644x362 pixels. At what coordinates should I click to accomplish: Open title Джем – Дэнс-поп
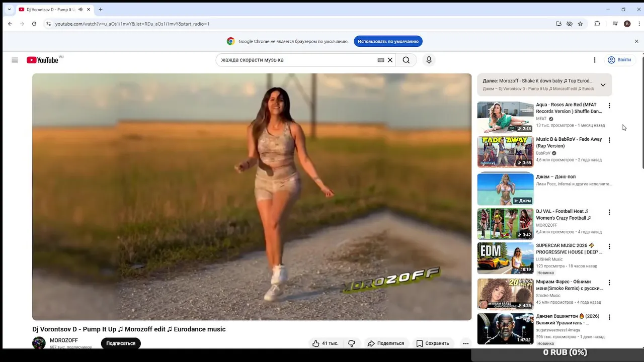click(x=555, y=177)
